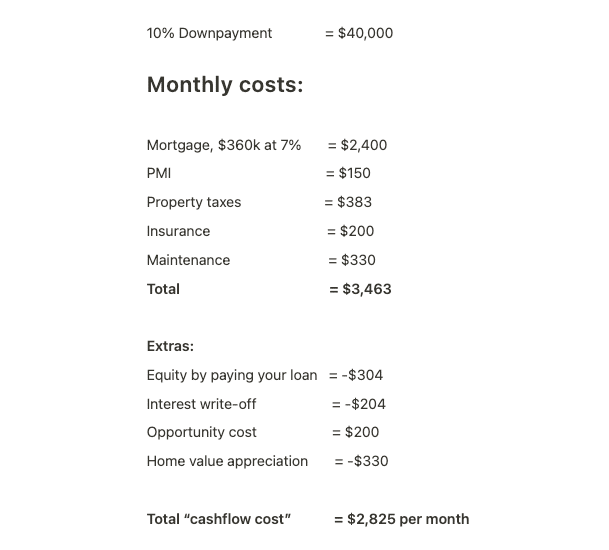Click the Equity by paying your loan text

232,375
